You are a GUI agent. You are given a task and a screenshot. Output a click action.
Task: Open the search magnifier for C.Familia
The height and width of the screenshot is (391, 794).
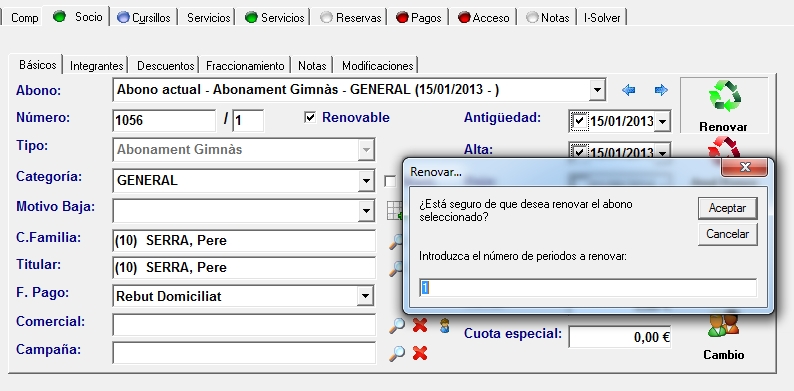tap(395, 241)
